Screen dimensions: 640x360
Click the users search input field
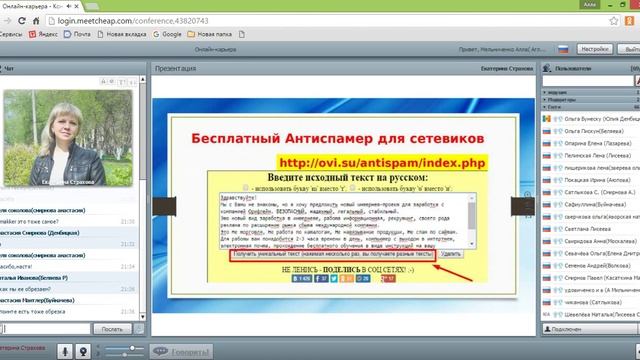click(x=588, y=81)
